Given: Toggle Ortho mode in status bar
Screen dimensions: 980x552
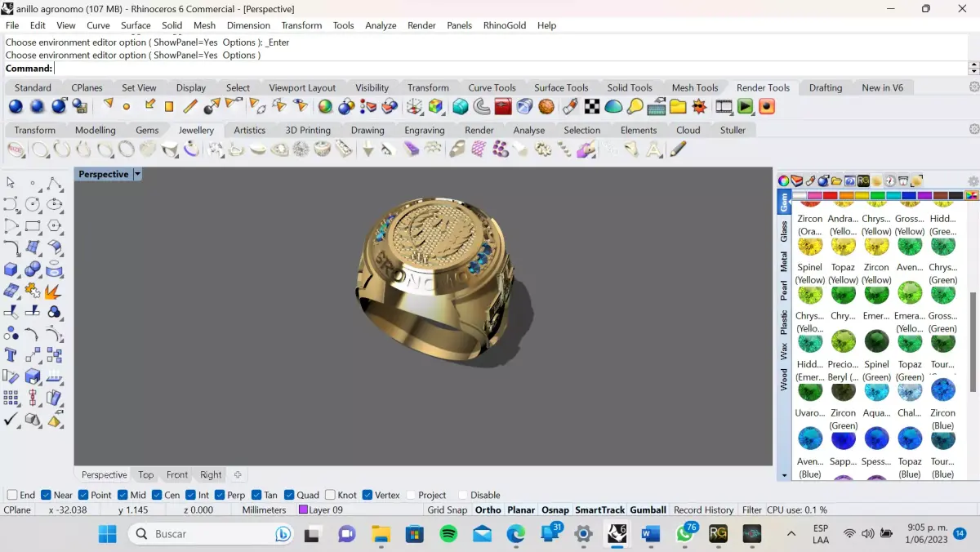Looking at the screenshot, I should point(488,510).
